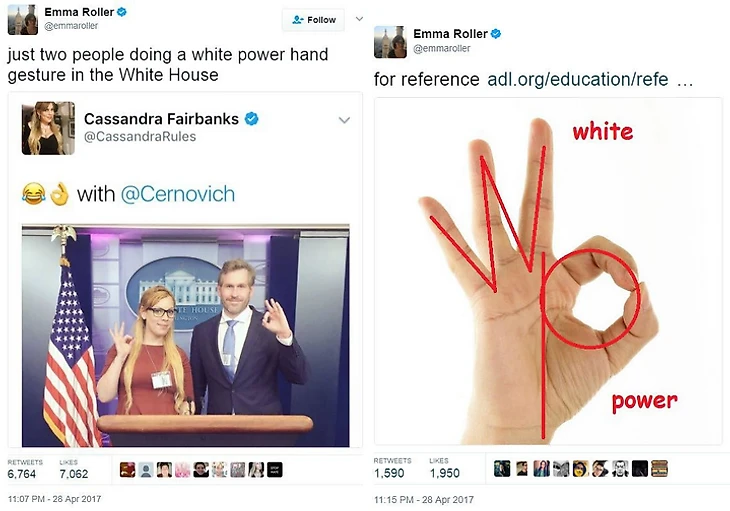This screenshot has width=730, height=511.
Task: Open the chevron menu beside Follow
Action: click(359, 19)
